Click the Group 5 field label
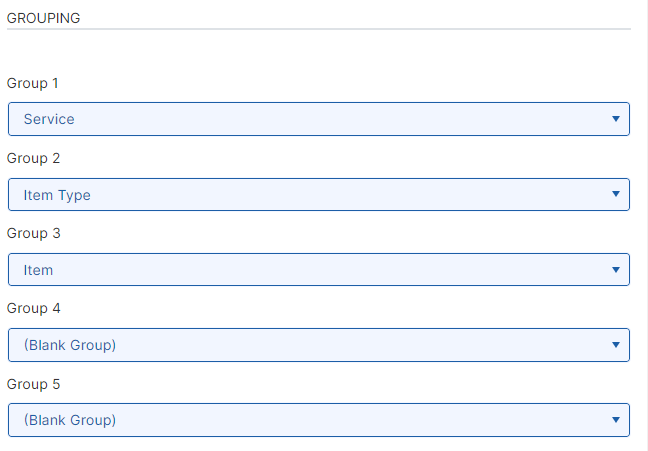Screen dimensions: 648x451 click(x=33, y=384)
